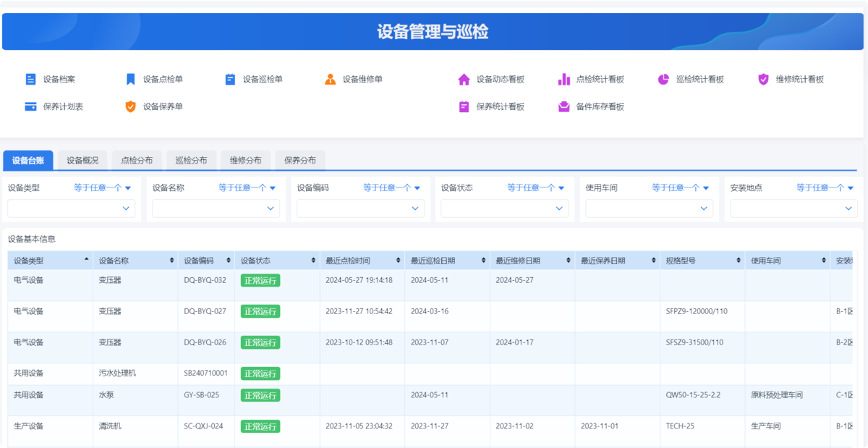Sort by 最近巡检日期 column arrows
868x448 pixels.
coord(483,261)
